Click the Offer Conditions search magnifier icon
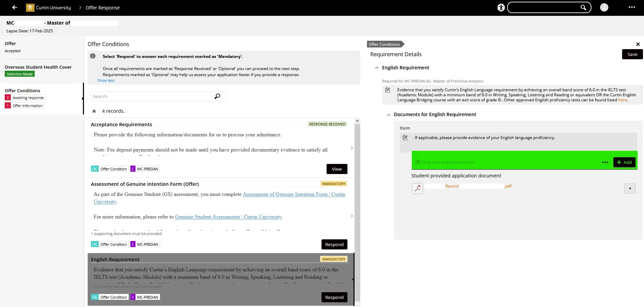 click(217, 96)
